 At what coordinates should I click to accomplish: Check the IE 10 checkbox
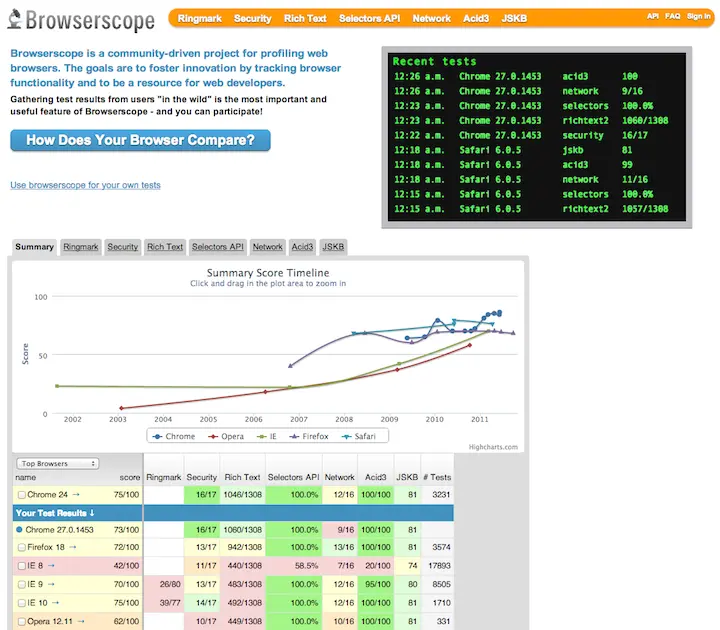[22, 603]
